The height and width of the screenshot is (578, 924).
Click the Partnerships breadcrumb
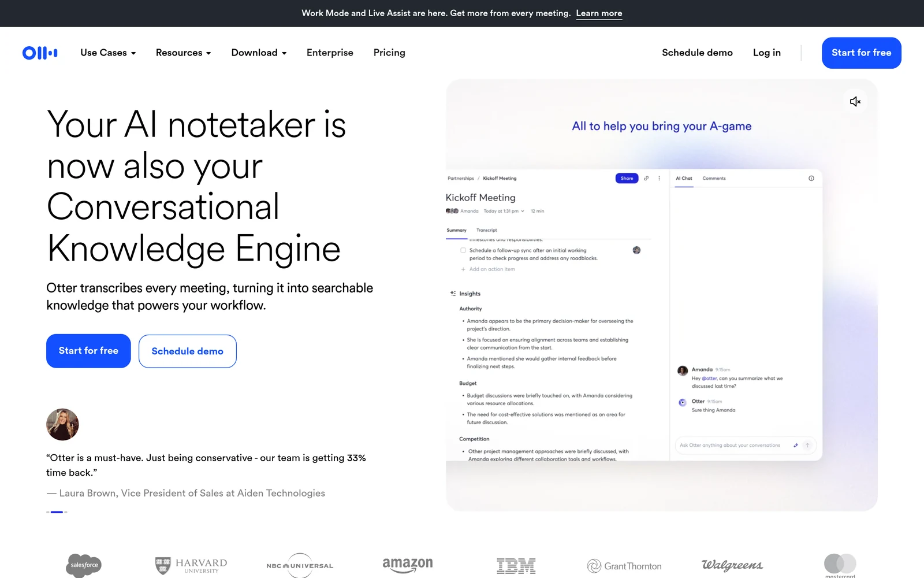point(461,178)
